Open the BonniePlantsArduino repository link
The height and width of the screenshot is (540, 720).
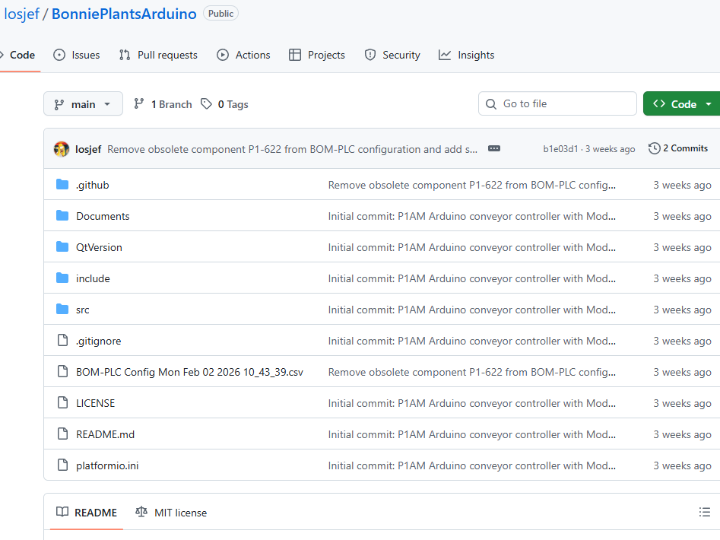click(124, 14)
